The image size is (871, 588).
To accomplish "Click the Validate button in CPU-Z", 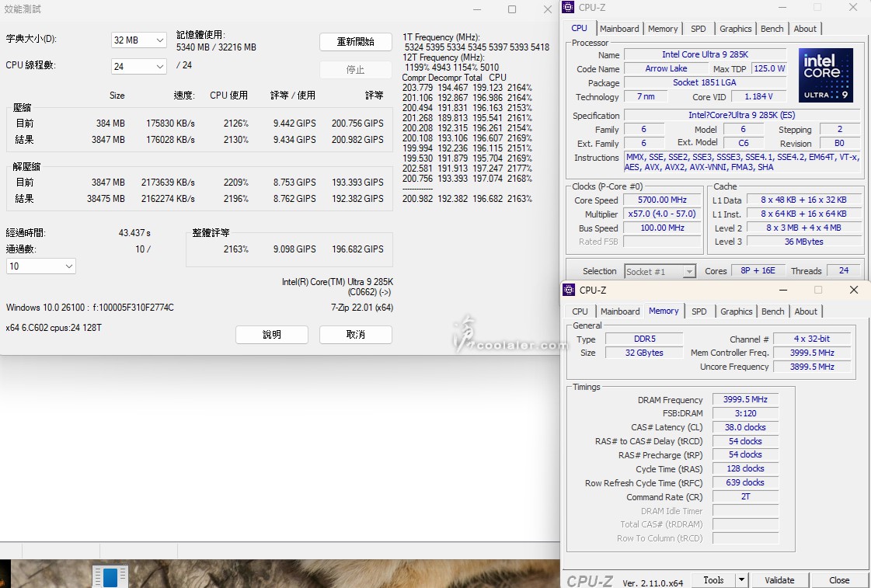I will tap(779, 580).
